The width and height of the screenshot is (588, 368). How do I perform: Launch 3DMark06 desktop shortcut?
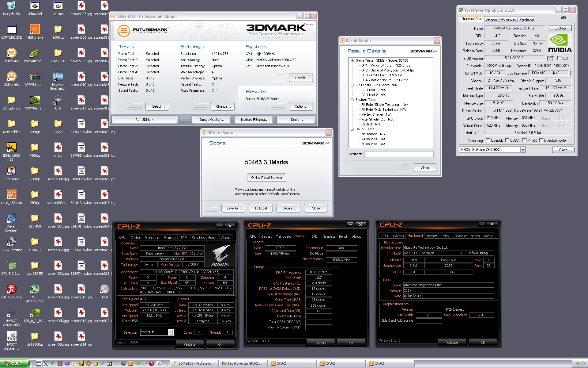click(11, 79)
